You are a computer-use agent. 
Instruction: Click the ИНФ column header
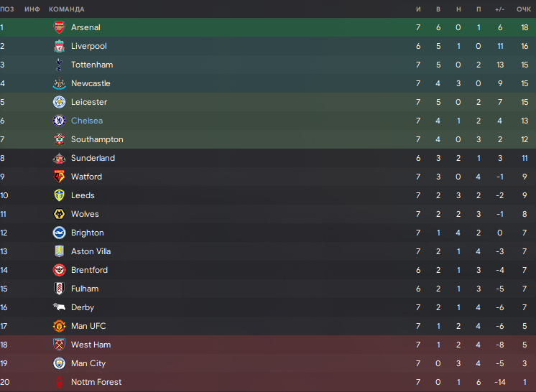point(32,9)
